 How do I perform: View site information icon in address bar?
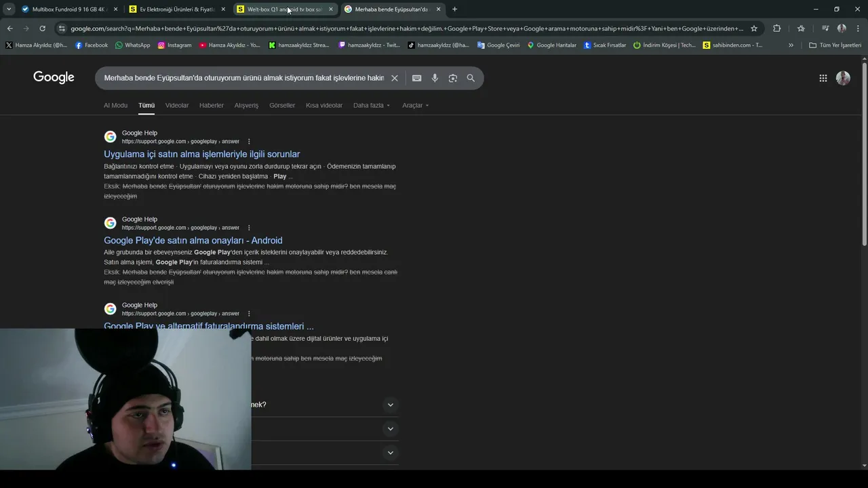[62, 28]
